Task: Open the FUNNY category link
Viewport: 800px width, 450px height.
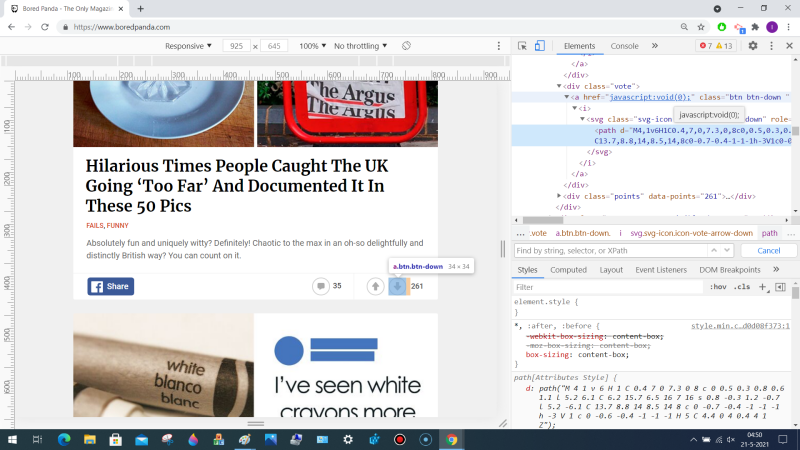Action: coord(117,226)
